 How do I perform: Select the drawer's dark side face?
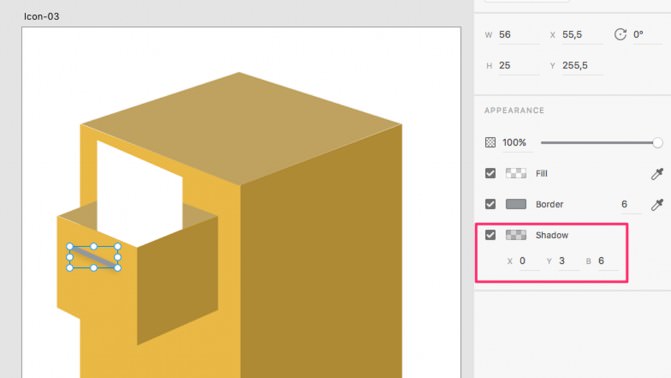click(x=178, y=280)
